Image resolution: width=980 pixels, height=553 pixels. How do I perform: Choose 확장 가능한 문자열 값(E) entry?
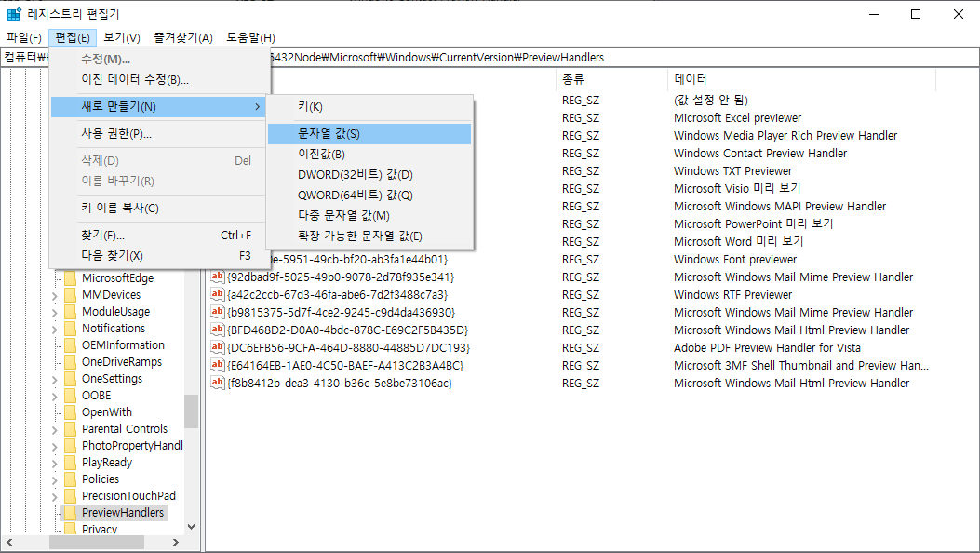(369, 236)
